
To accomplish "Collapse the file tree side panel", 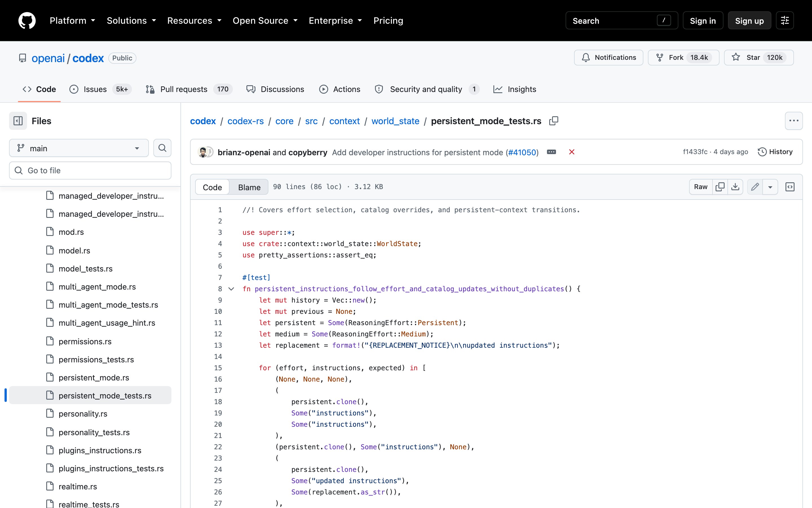I will 18,121.
